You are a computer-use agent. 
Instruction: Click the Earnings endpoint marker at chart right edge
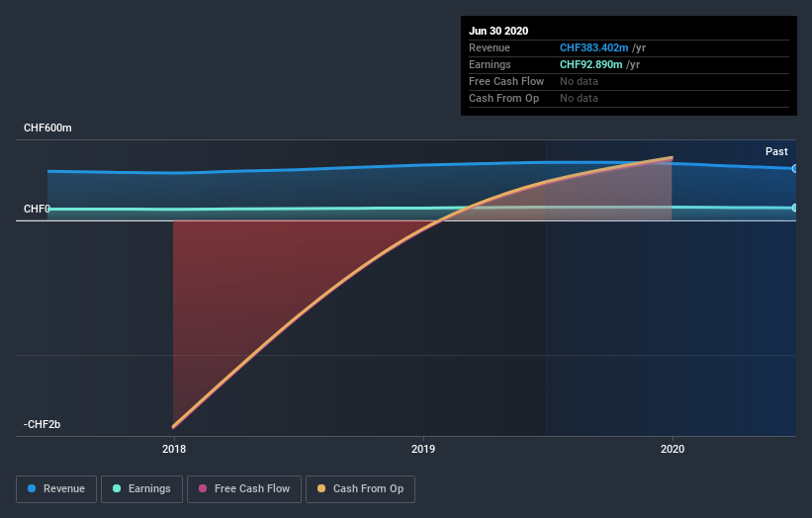[794, 208]
